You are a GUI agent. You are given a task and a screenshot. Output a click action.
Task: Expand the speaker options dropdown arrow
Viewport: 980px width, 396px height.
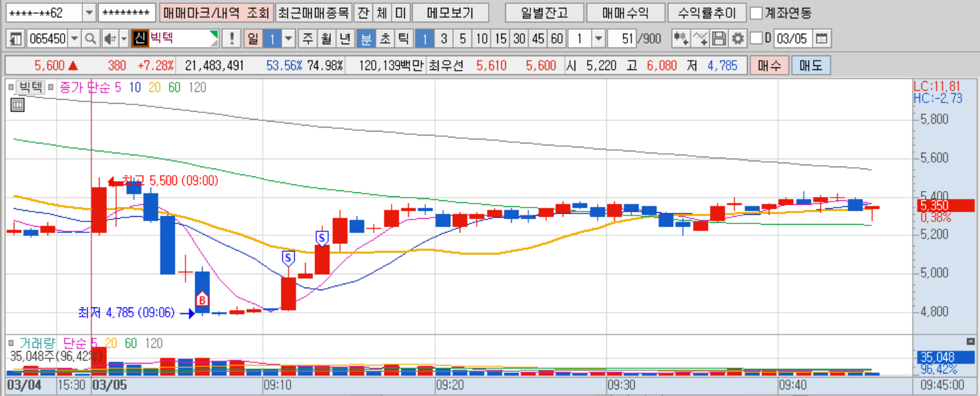[x=123, y=39]
